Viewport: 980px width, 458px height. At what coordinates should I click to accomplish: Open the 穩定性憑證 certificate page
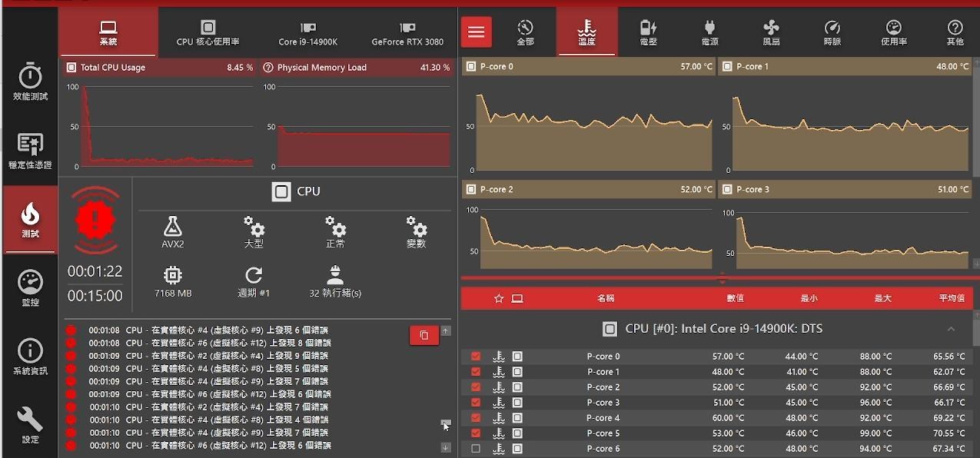pos(30,151)
